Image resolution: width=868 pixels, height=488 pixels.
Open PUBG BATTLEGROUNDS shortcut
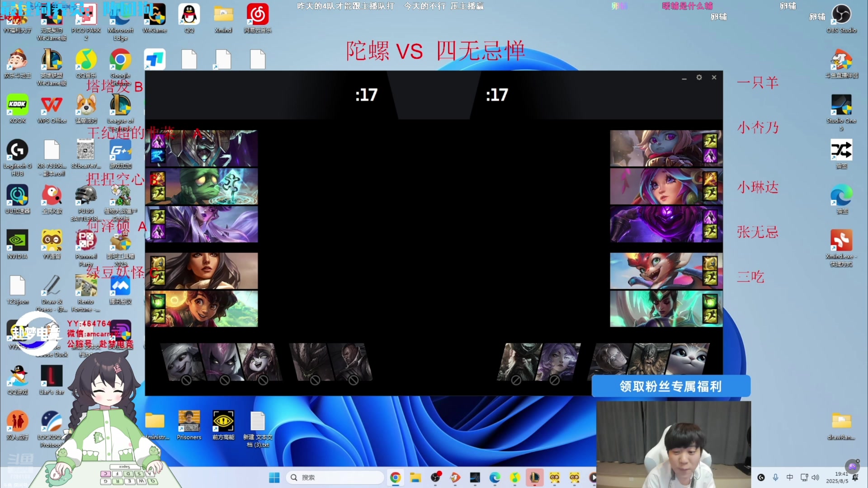pos(86,203)
